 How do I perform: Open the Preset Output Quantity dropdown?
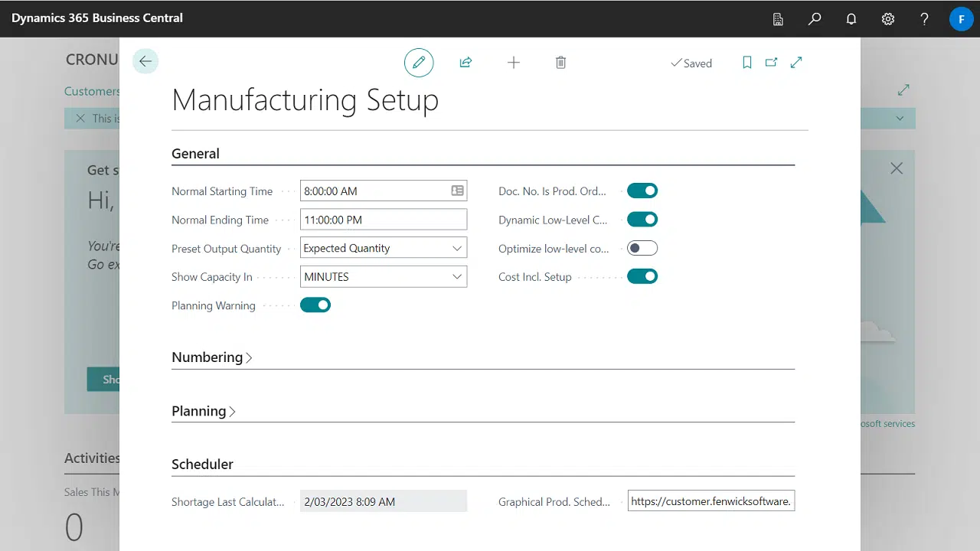(457, 248)
